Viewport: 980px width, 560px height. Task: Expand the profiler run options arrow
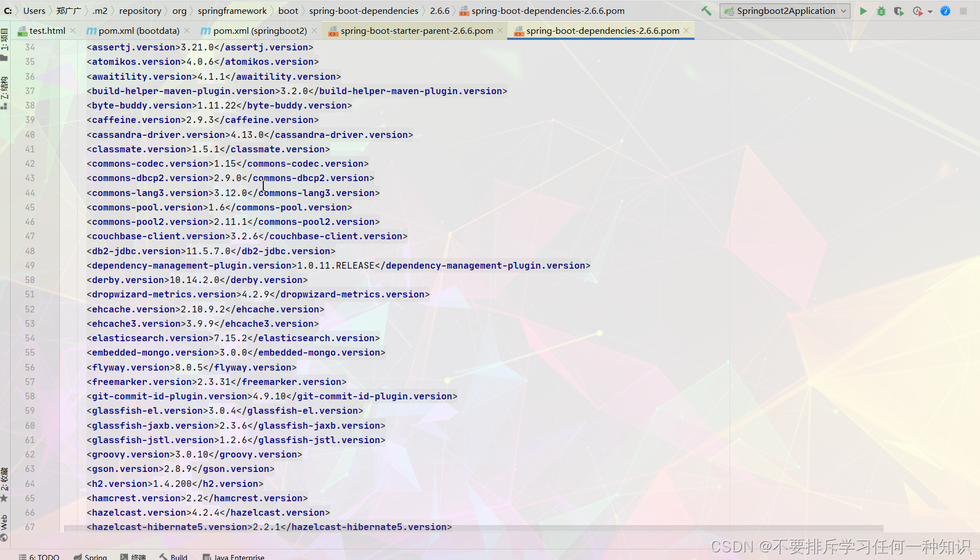930,11
